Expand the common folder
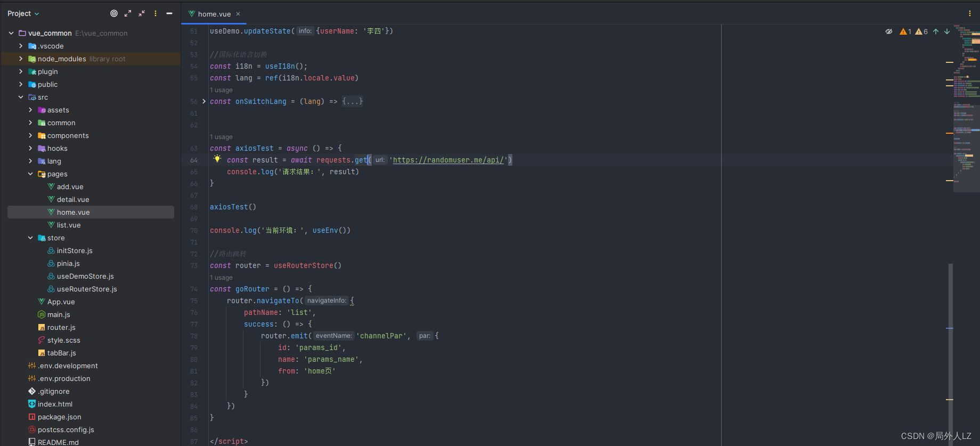Image resolution: width=980 pixels, height=446 pixels. 30,123
